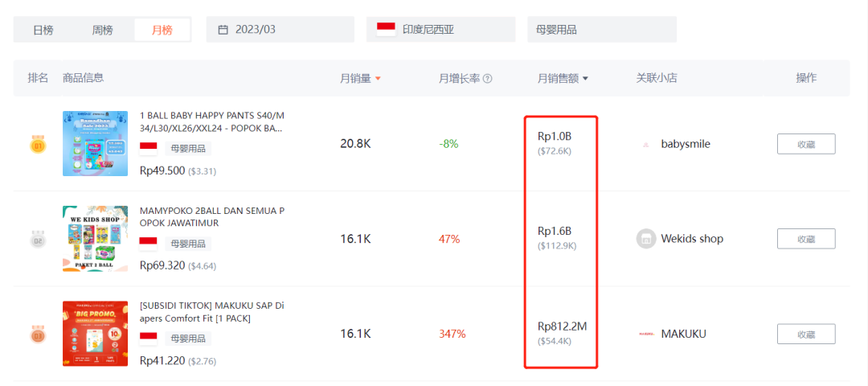Screen dimensions: 868x386
Task: Click the calendar icon beside 2023/03
Action: tap(223, 30)
